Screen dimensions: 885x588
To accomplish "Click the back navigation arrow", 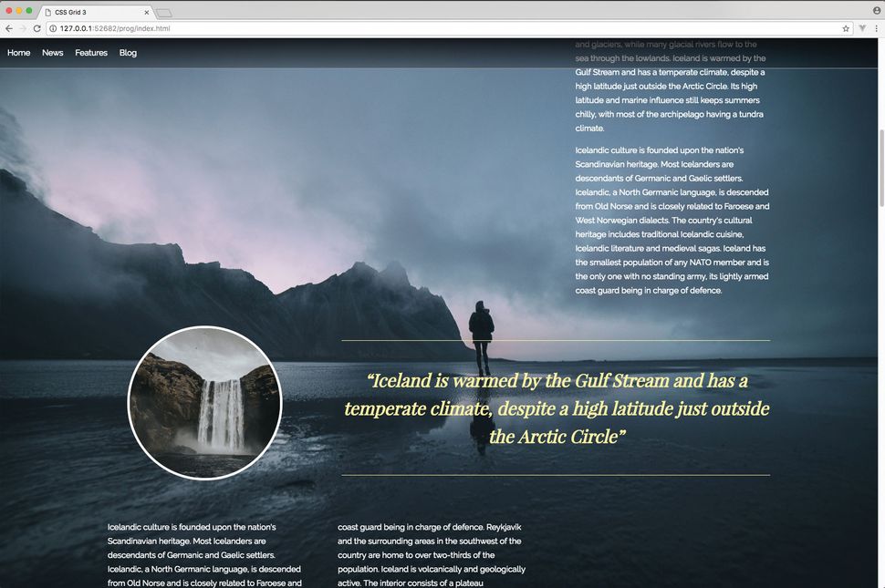I will pyautogui.click(x=9, y=28).
